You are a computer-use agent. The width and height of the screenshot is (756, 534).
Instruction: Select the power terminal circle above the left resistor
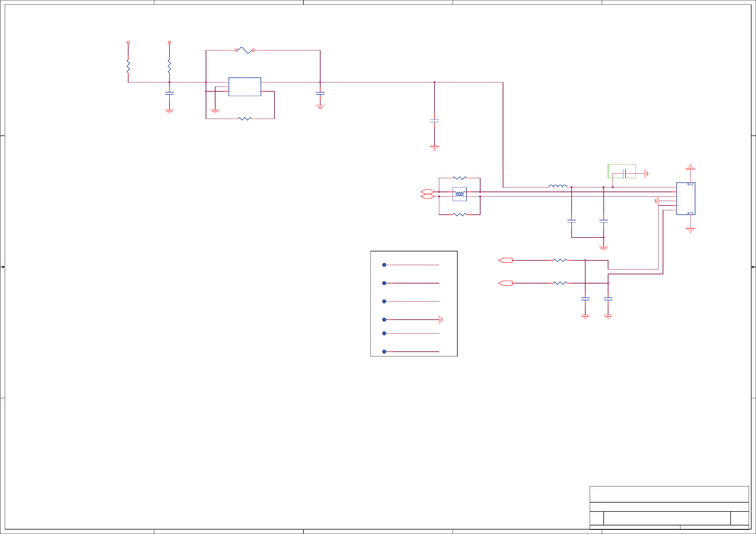point(128,42)
